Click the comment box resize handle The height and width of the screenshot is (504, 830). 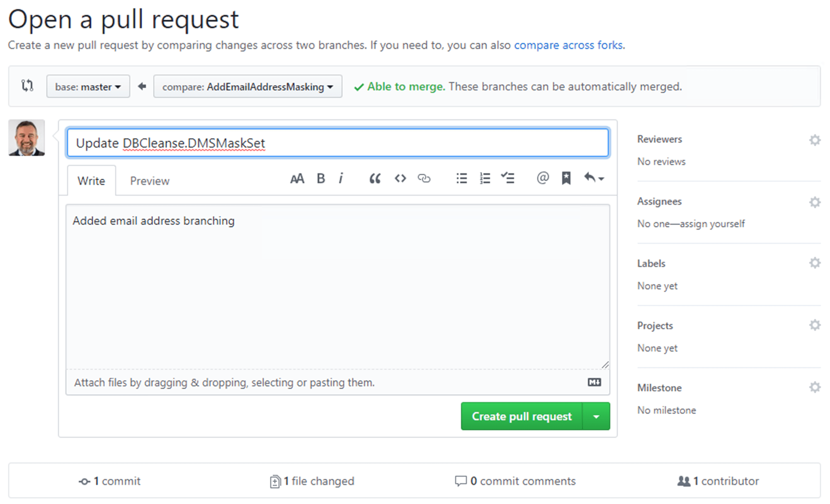(x=605, y=365)
